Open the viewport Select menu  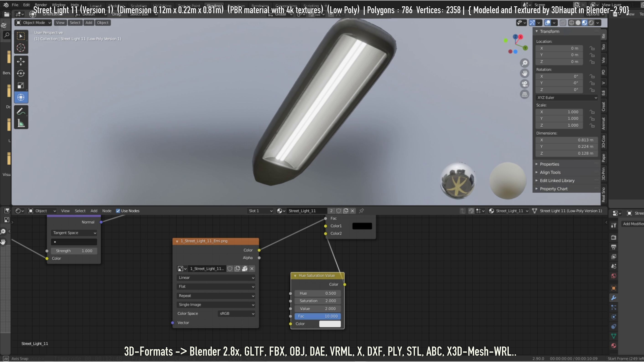(x=75, y=23)
